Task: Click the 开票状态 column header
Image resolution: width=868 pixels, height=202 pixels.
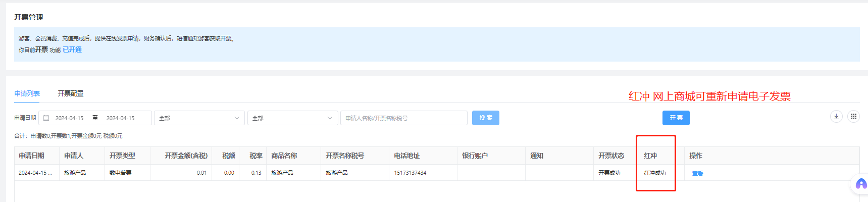Action: 611,156
